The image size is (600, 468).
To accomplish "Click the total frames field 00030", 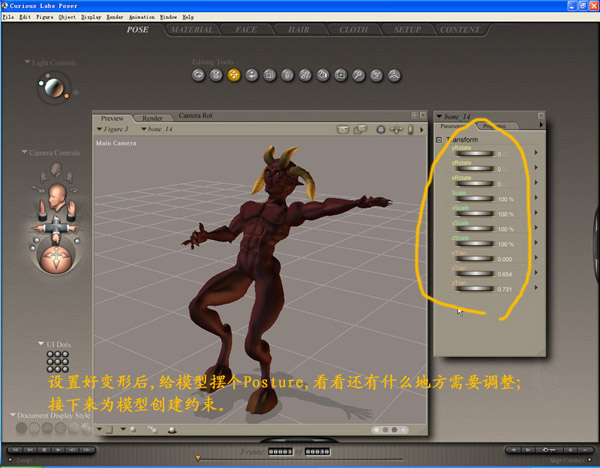I will (317, 452).
